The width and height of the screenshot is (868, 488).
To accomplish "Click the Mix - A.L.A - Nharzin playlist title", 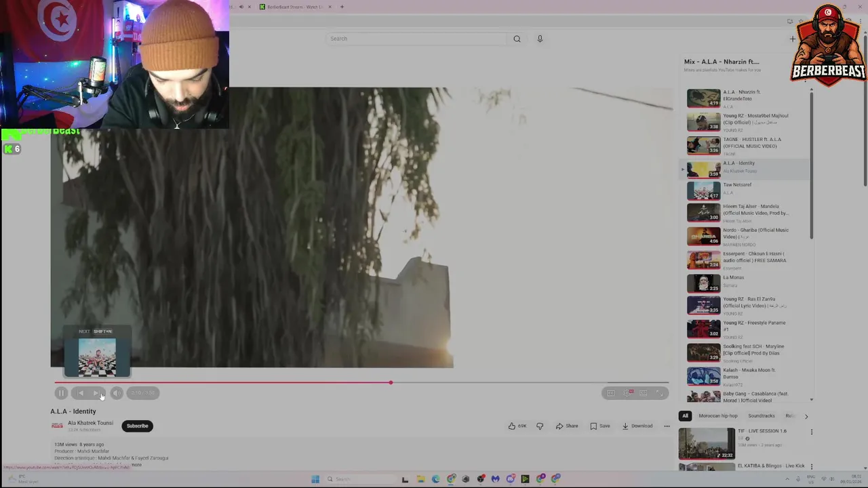I will tap(722, 62).
